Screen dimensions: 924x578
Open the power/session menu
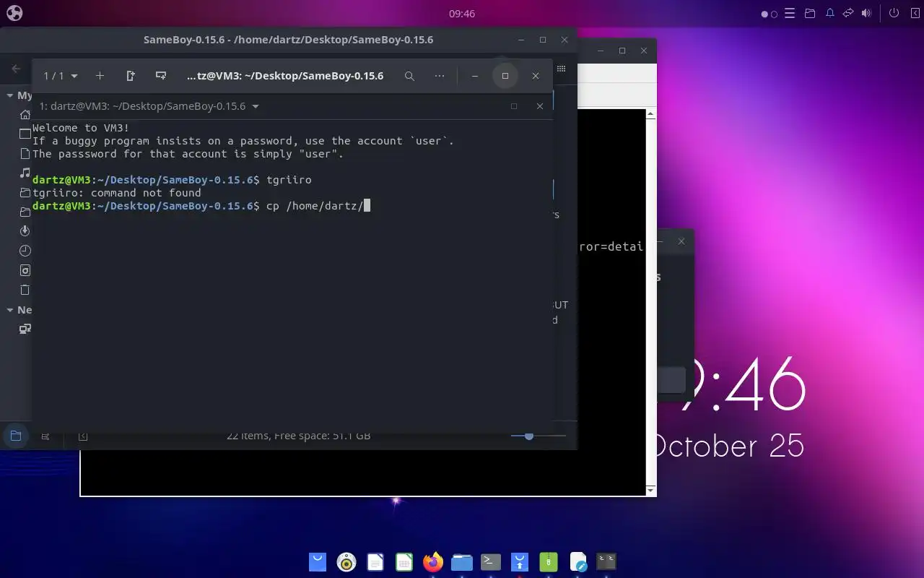coord(894,13)
